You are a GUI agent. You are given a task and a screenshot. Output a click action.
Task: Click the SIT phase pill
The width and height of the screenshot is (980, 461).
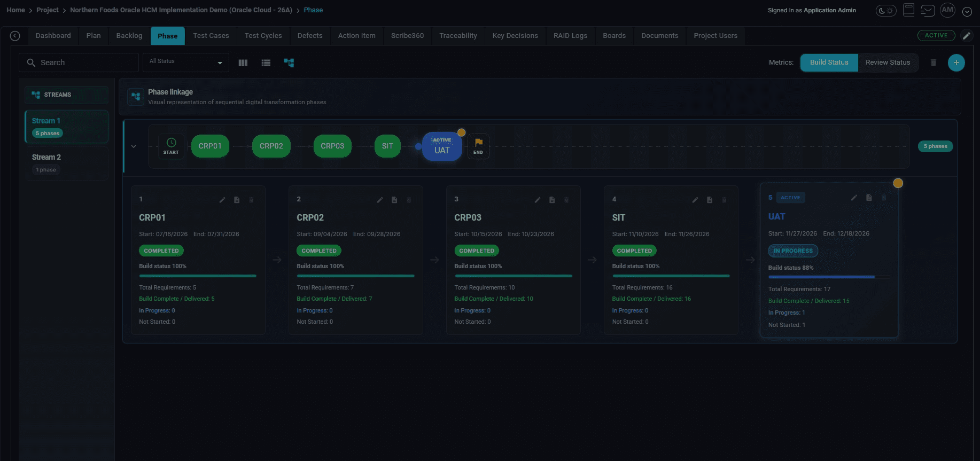tap(387, 146)
